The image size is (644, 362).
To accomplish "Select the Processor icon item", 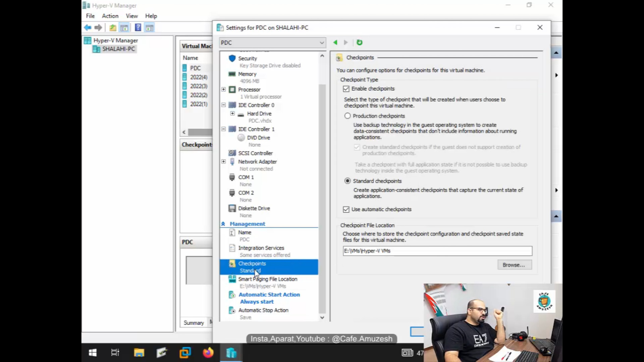I will [232, 89].
